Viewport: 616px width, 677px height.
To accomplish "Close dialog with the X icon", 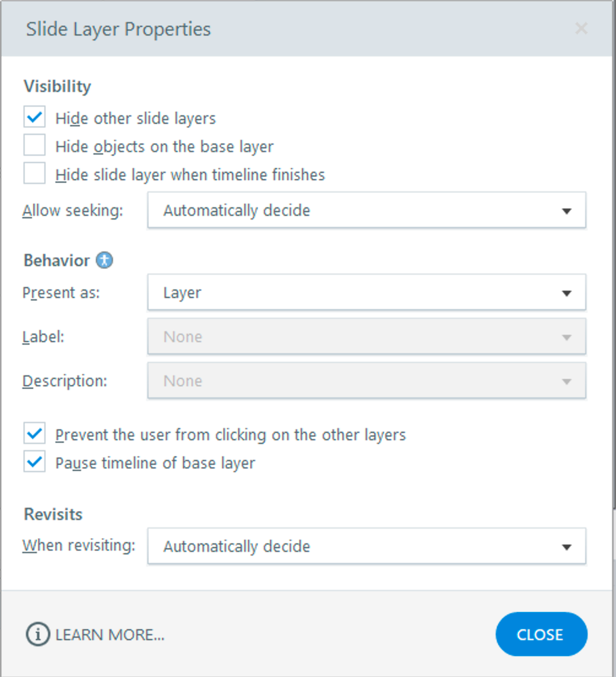I will coord(581,28).
